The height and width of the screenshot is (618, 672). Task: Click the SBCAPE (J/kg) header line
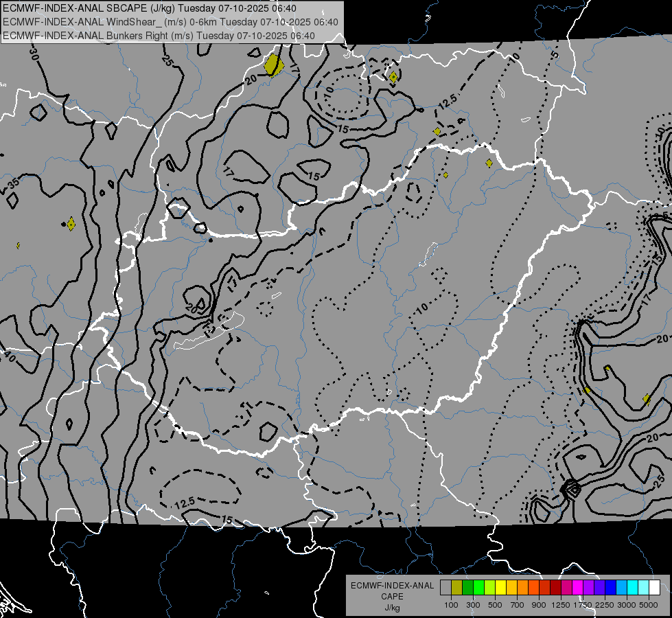click(x=150, y=8)
